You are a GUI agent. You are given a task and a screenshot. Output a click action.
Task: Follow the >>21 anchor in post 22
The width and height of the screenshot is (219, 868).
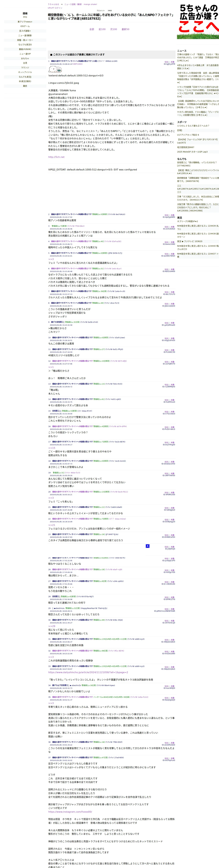[52, 525]
